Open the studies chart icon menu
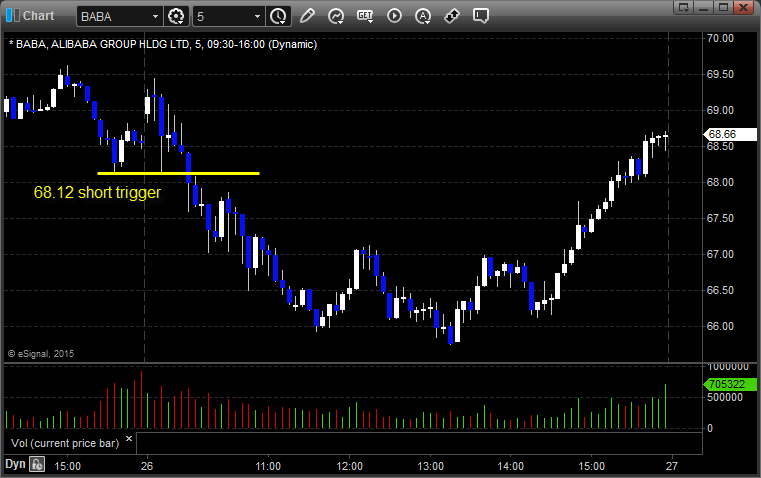The width and height of the screenshot is (761, 478). (x=336, y=16)
